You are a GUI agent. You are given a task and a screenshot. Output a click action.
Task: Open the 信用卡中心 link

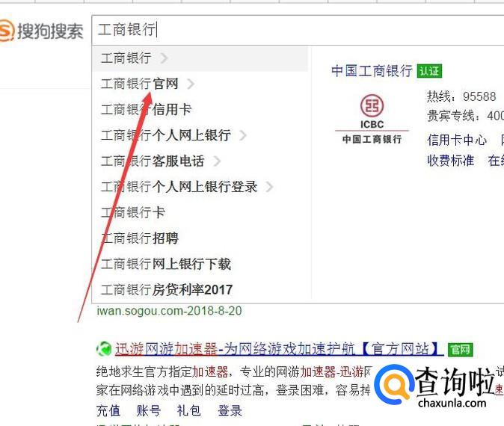point(457,140)
